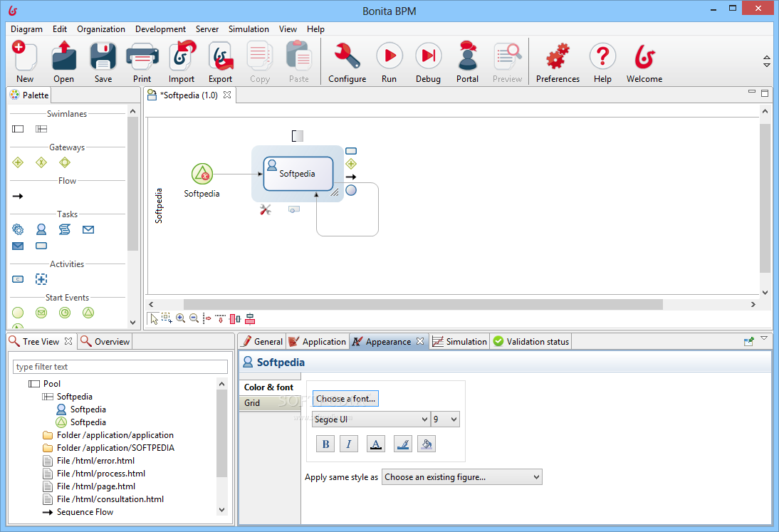Screen dimensions: 779x532
Task: Select 'Folder /application/SOFTPEDIA' in the tree
Action: point(109,447)
